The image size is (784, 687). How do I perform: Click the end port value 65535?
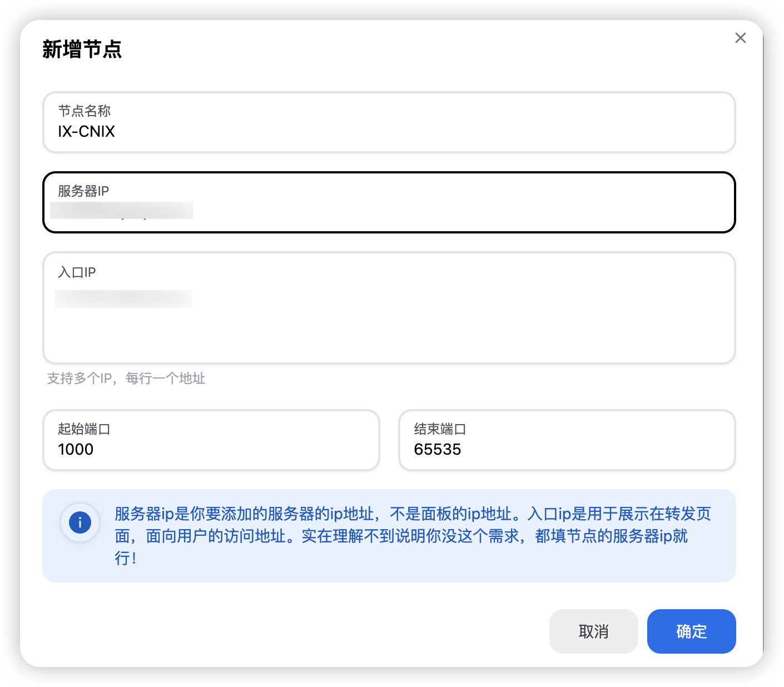point(438,450)
